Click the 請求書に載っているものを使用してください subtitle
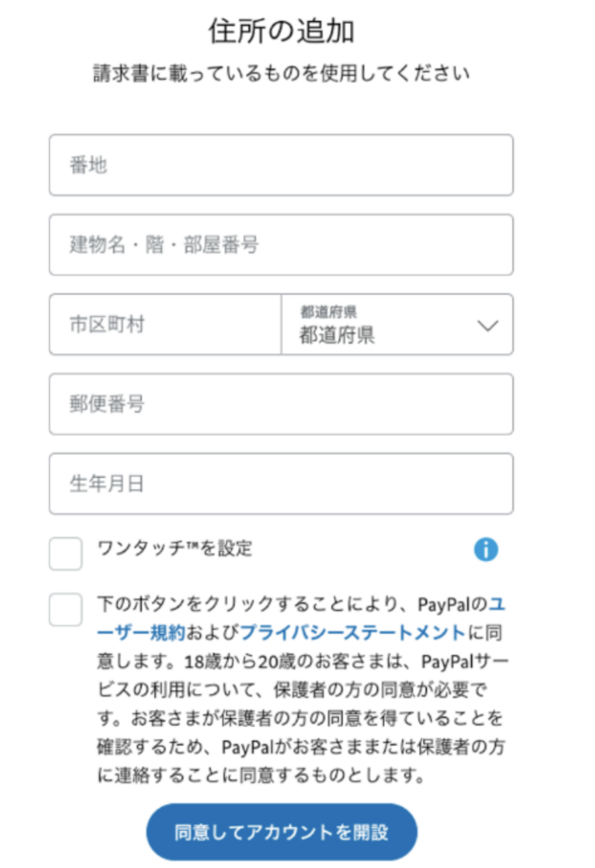This screenshot has width=595, height=868. pos(281,74)
